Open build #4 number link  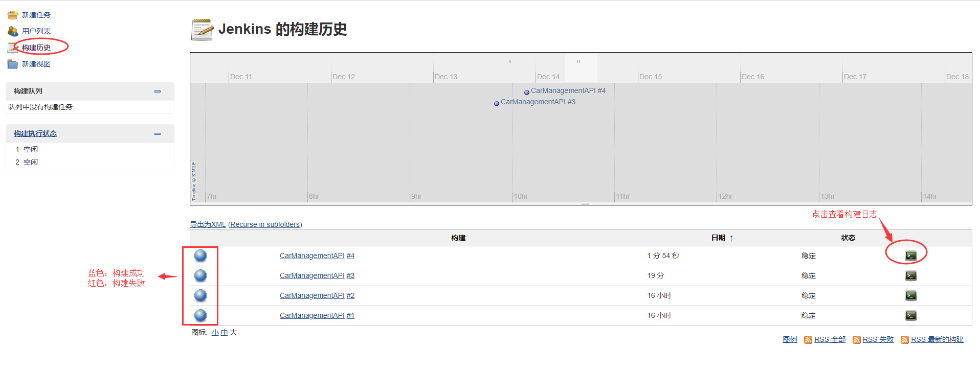point(350,256)
